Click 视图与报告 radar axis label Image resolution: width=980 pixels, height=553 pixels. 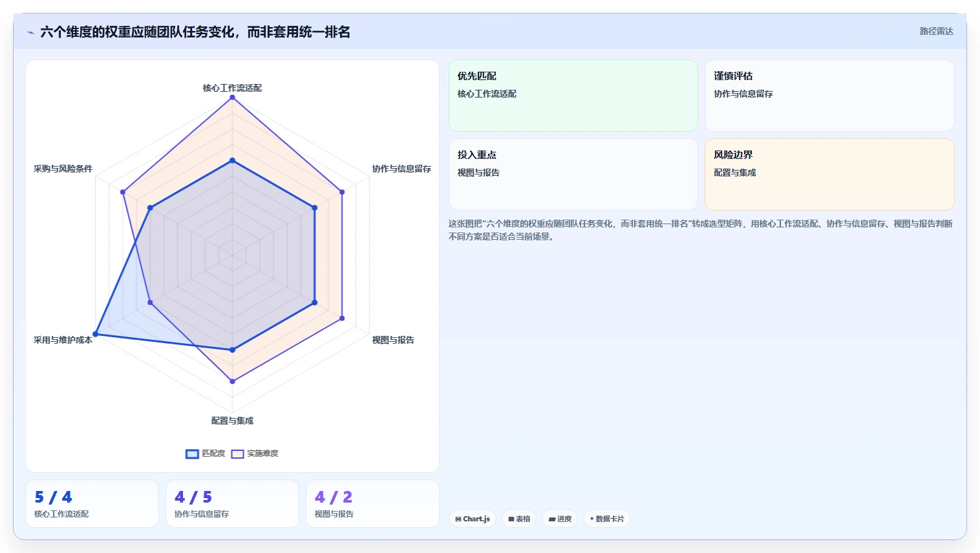coord(393,340)
